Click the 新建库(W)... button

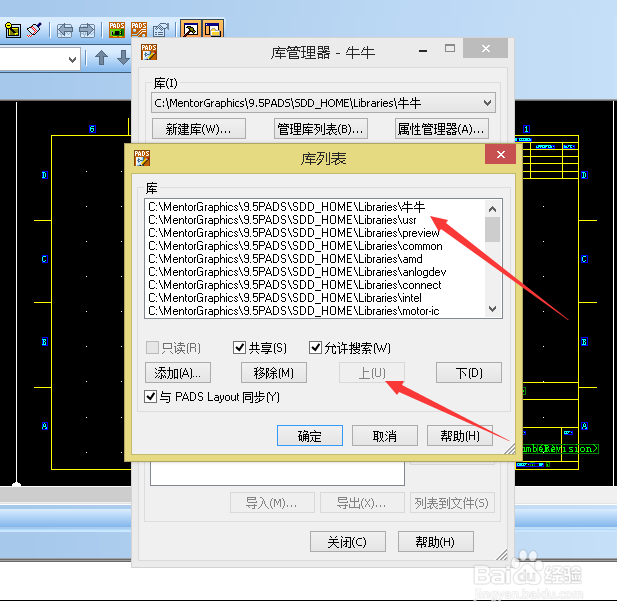pyautogui.click(x=199, y=129)
